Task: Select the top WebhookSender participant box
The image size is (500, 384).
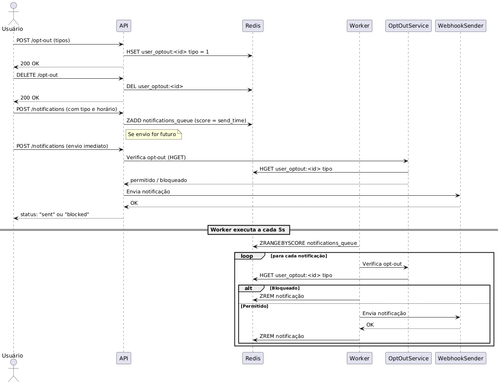Action: pyautogui.click(x=460, y=26)
